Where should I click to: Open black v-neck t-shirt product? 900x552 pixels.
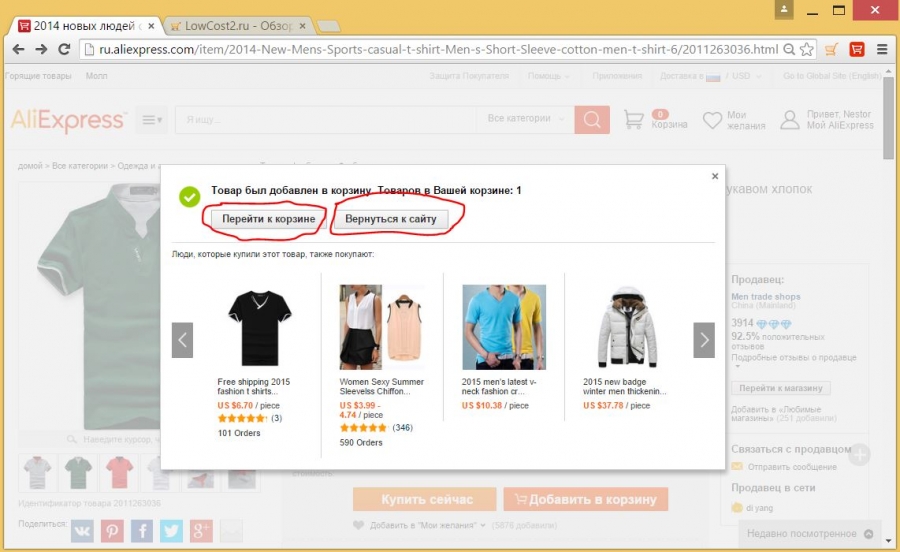[x=260, y=328]
